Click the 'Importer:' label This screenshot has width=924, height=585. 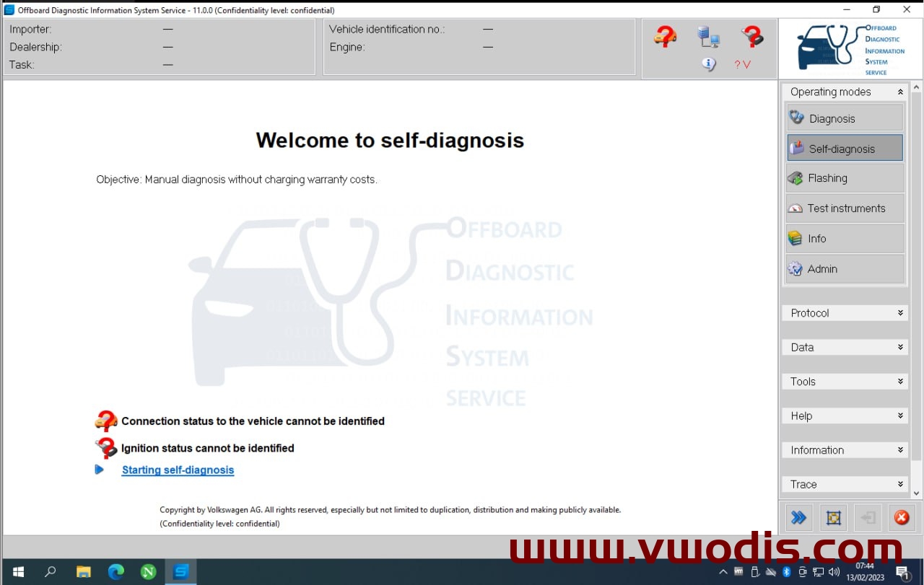30,30
